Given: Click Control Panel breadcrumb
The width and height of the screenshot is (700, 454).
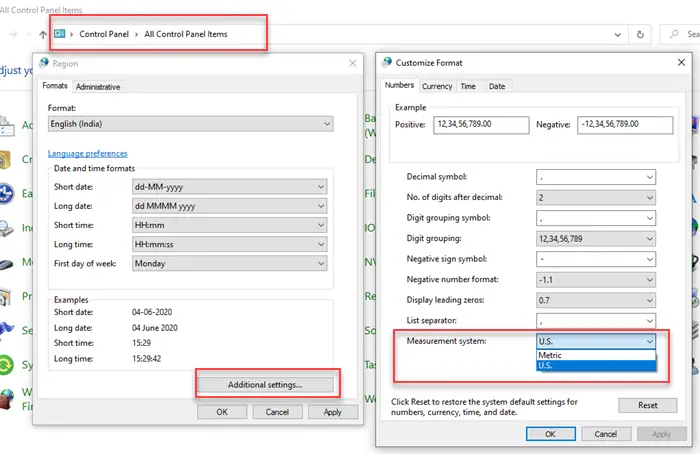Looking at the screenshot, I should coord(104,34).
